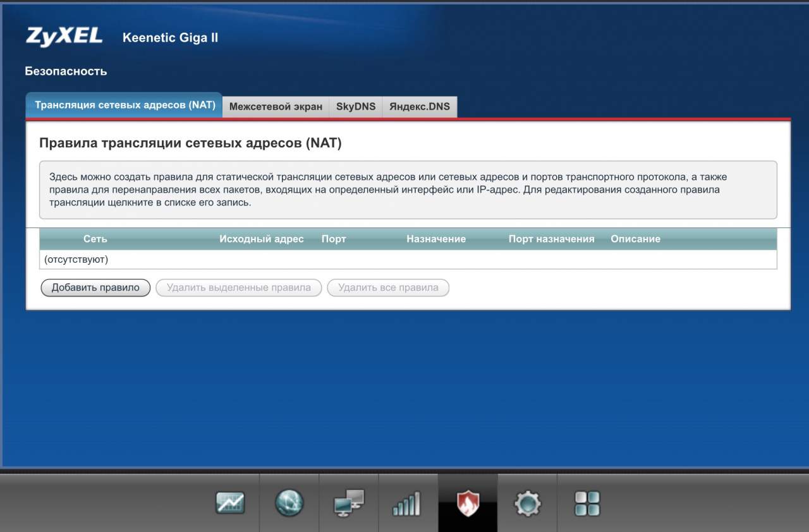Open the home network computers icon
This screenshot has height=532, width=809.
coord(349,503)
